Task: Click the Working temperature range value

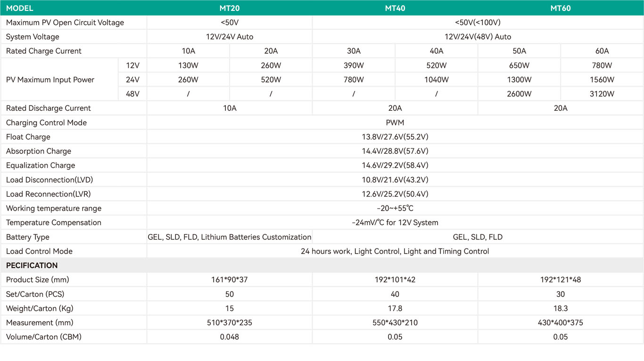Action: [395, 208]
